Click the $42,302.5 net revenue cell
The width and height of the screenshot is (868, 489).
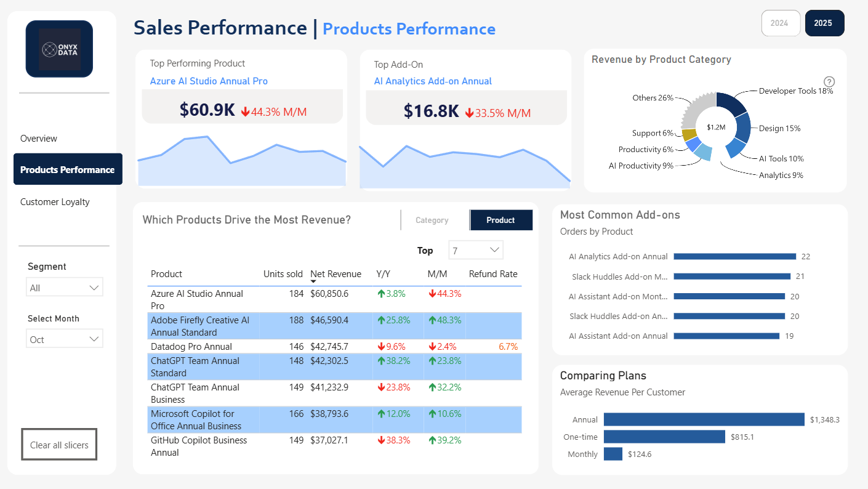pos(329,361)
